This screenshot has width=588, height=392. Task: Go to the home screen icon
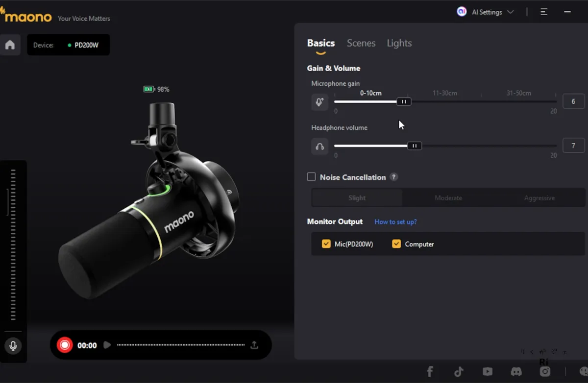tap(10, 45)
